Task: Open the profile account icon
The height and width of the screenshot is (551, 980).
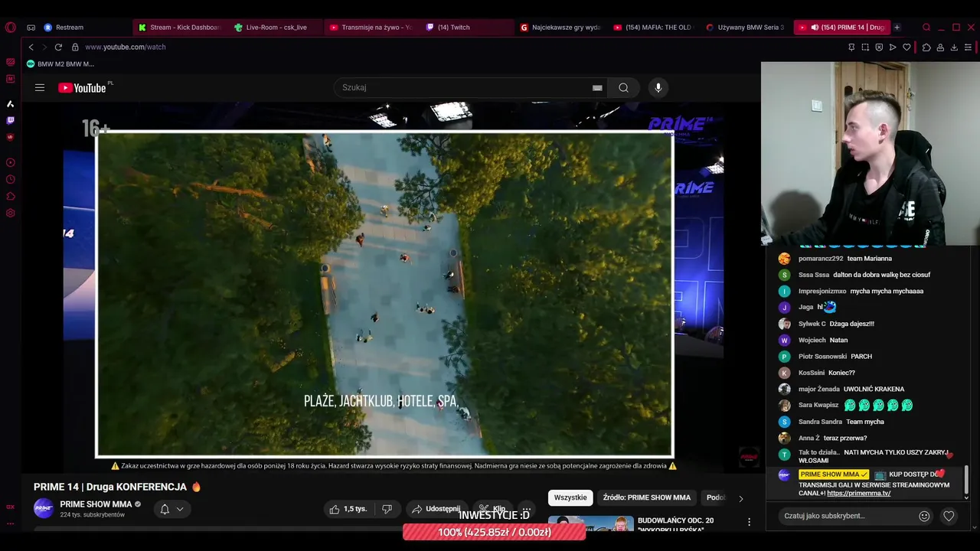Action: [940, 47]
